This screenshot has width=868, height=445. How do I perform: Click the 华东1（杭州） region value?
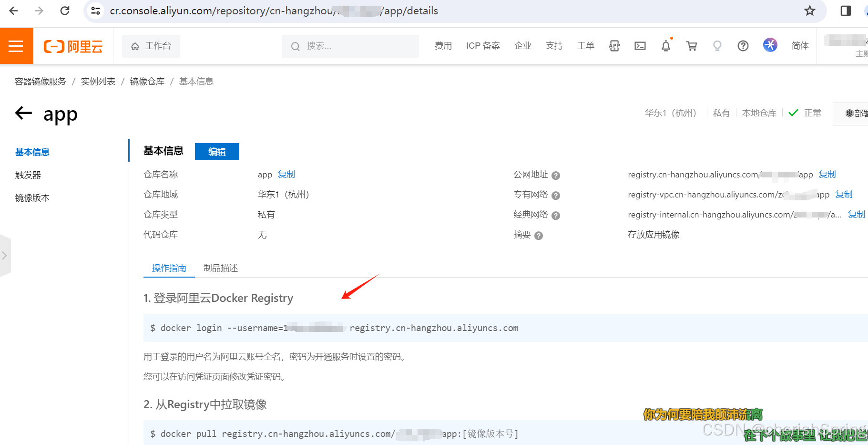tap(284, 195)
